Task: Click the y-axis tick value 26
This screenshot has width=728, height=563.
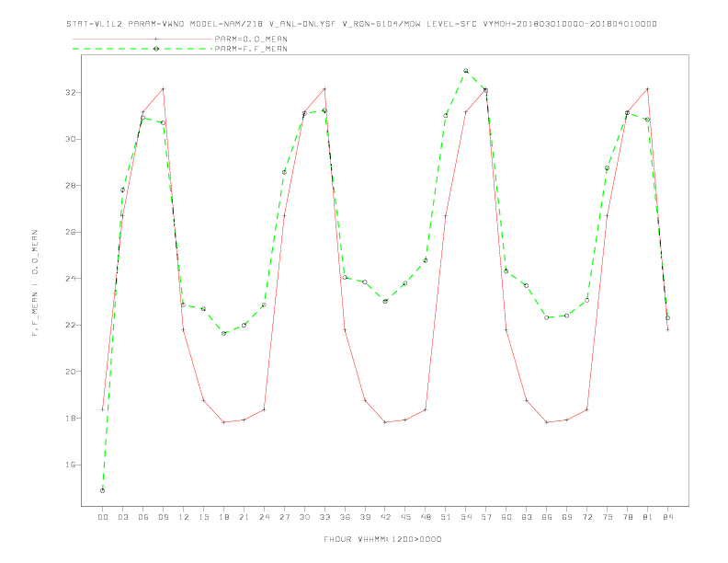Action: [70, 232]
